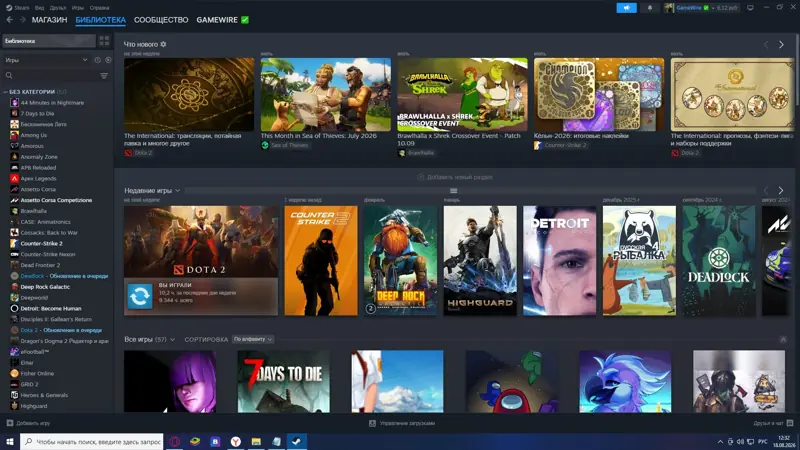This screenshot has height=450, width=800.
Task: Toggle sorting by recent activity clock
Action: tap(97, 60)
